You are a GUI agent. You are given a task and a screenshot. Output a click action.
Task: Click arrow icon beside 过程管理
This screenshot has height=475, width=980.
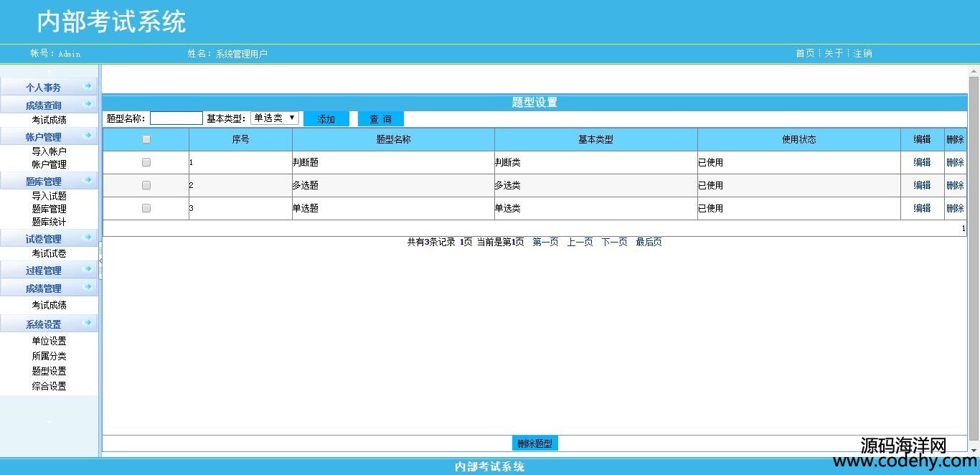point(88,269)
